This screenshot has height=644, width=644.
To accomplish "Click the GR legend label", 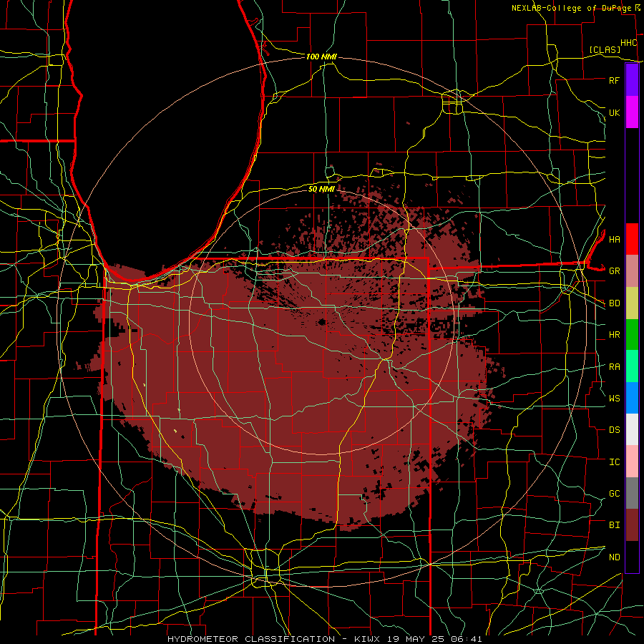I will point(614,271).
